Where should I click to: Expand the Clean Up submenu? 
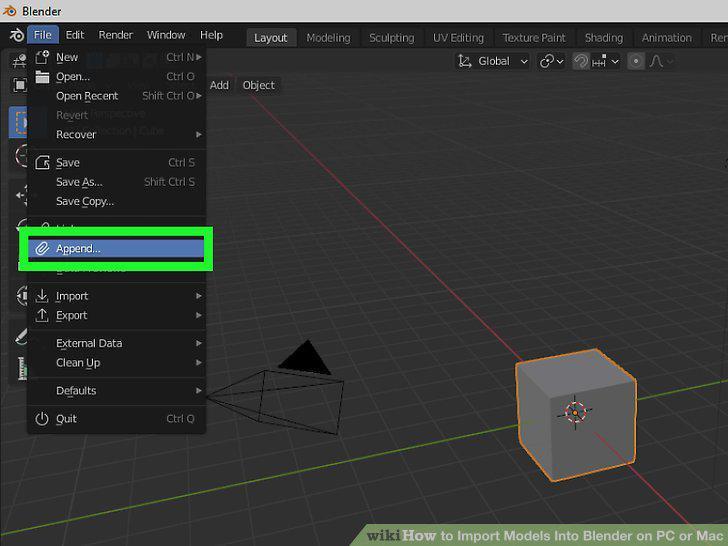coord(117,363)
